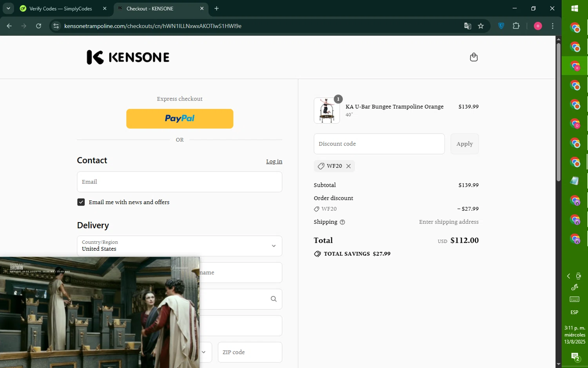Click the Express checkout label
588x368 pixels.
point(180,99)
